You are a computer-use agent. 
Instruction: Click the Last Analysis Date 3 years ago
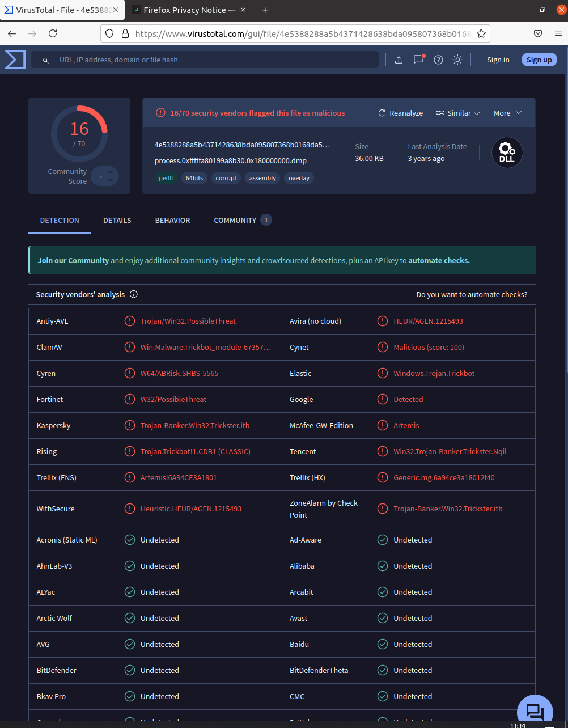[x=426, y=159]
